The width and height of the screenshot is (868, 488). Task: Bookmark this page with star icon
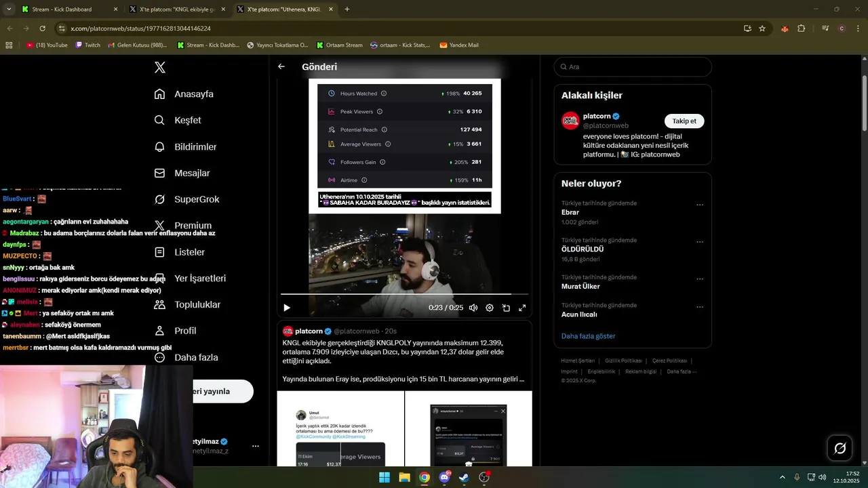tap(762, 28)
